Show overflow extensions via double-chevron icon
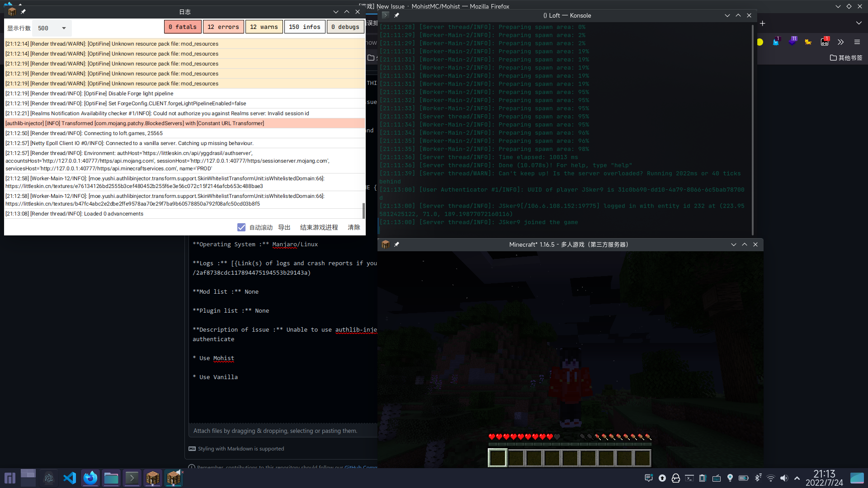 (x=840, y=42)
